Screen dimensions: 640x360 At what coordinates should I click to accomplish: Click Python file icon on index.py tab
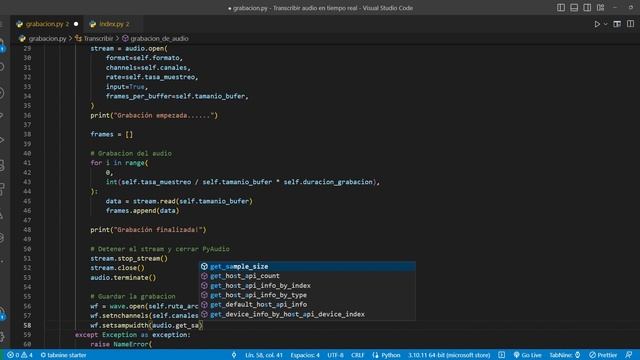(x=93, y=24)
